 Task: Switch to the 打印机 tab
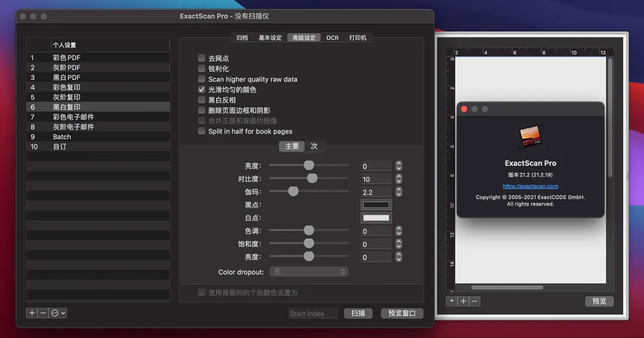pyautogui.click(x=358, y=38)
